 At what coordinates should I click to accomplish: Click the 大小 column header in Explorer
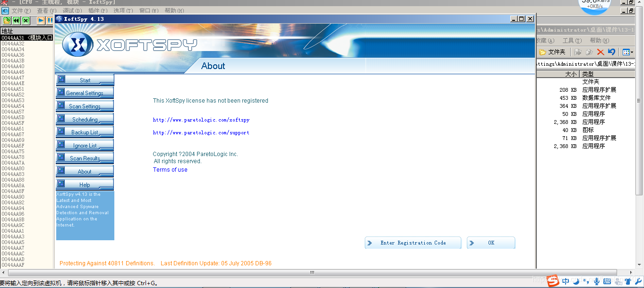[x=558, y=74]
